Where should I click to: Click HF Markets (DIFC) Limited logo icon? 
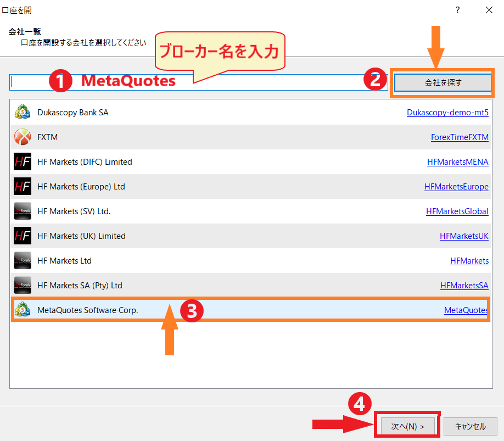tap(22, 162)
